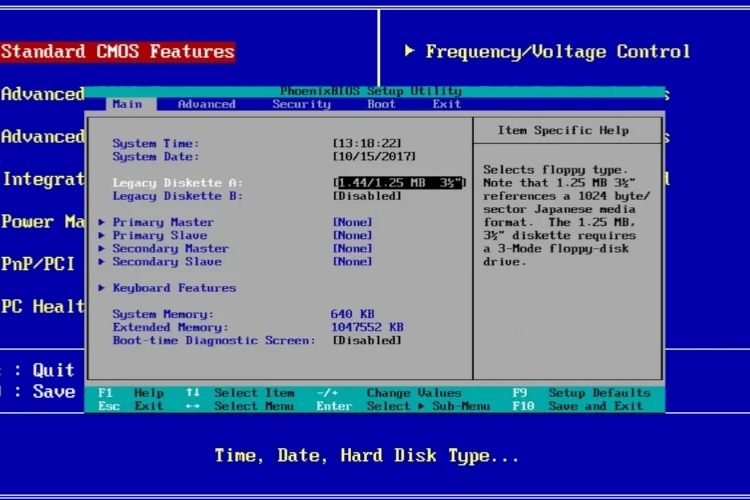Expand the Secondary Slave submenu

(166, 261)
